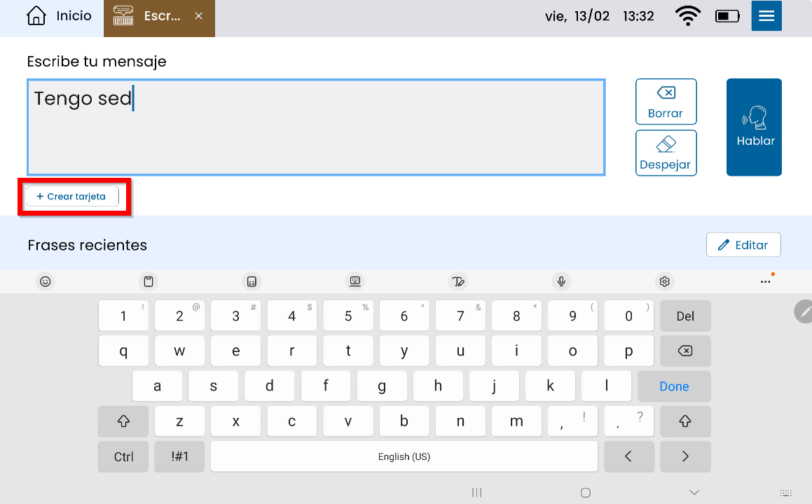Toggle the right Shift key
Image resolution: width=812 pixels, height=504 pixels.
click(684, 421)
